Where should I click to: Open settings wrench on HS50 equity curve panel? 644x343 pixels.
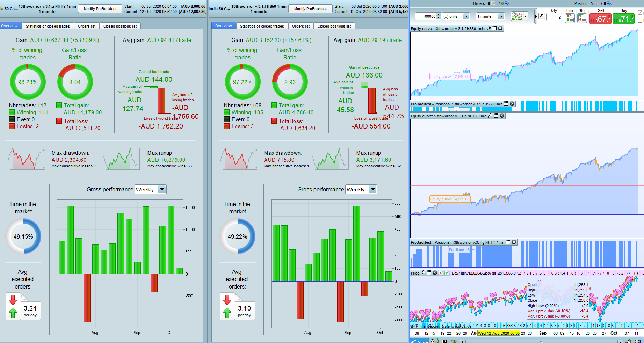[x=489, y=28]
